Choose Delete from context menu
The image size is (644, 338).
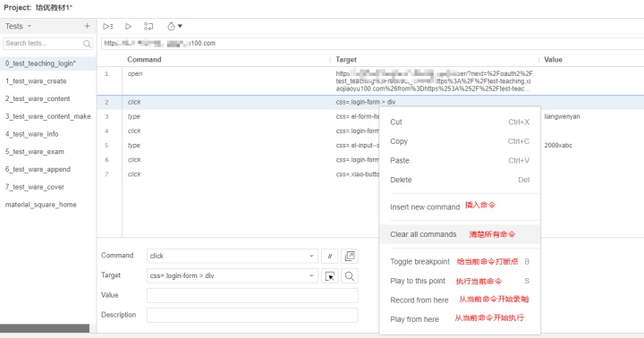[460, 180]
